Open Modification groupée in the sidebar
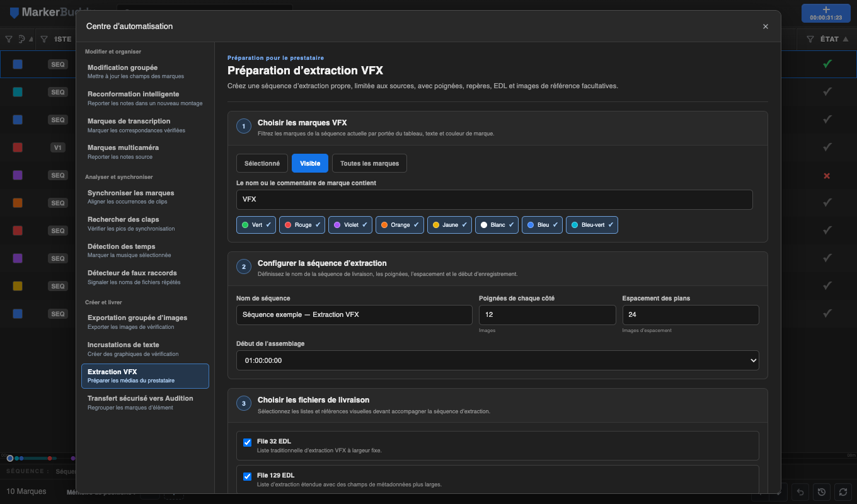 tap(145, 71)
